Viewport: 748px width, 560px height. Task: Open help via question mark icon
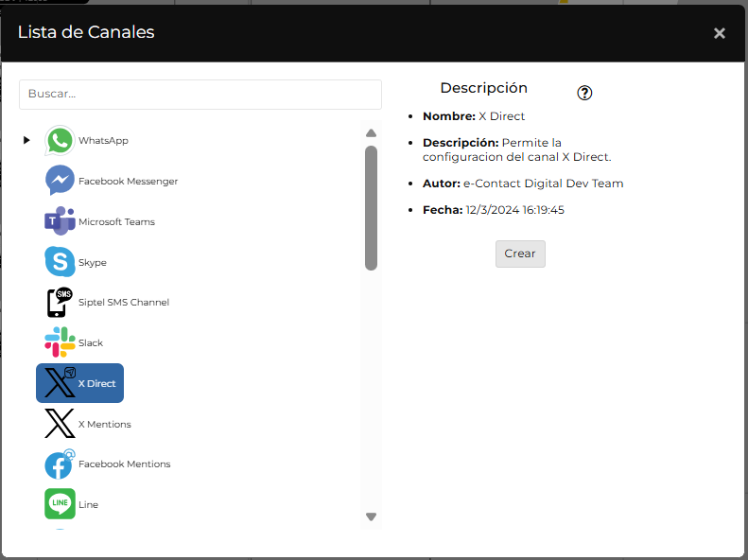(584, 93)
